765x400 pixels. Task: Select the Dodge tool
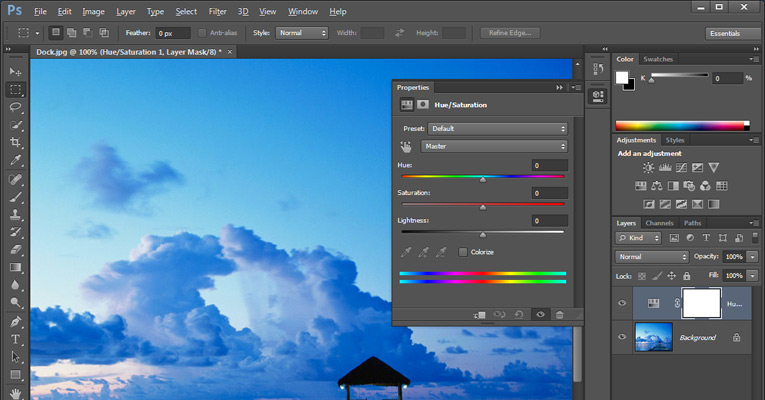point(15,302)
